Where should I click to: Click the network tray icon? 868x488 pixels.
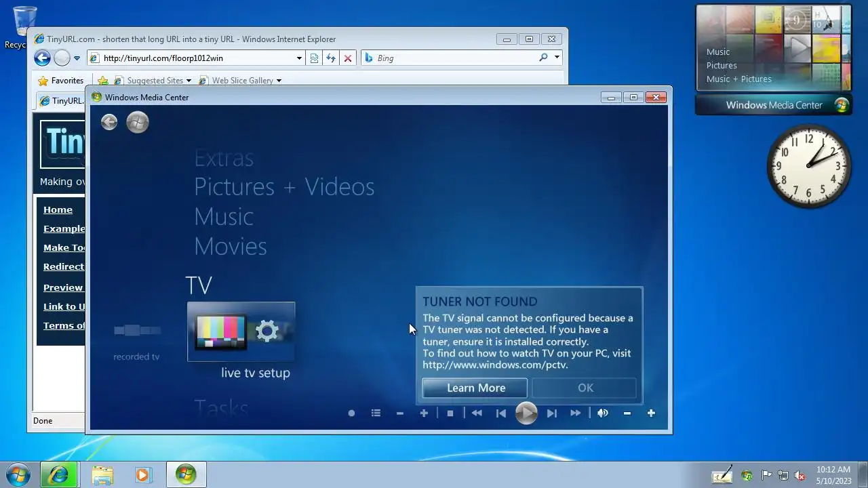783,475
